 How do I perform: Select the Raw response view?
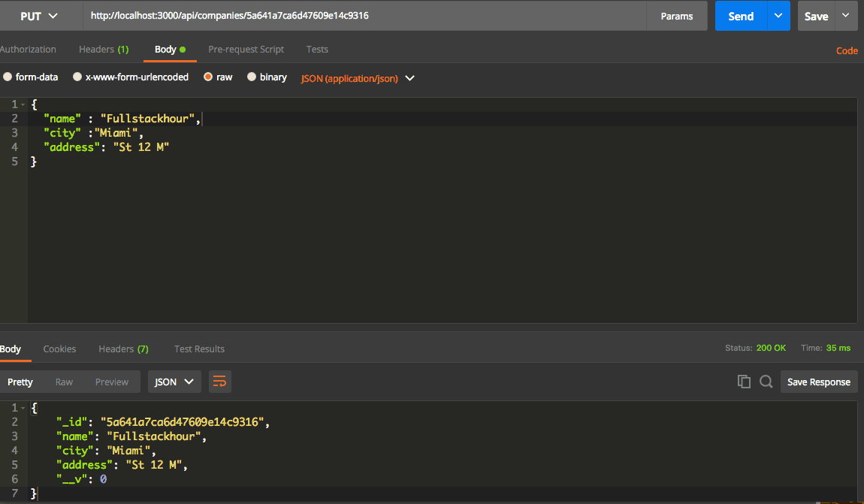pos(64,382)
